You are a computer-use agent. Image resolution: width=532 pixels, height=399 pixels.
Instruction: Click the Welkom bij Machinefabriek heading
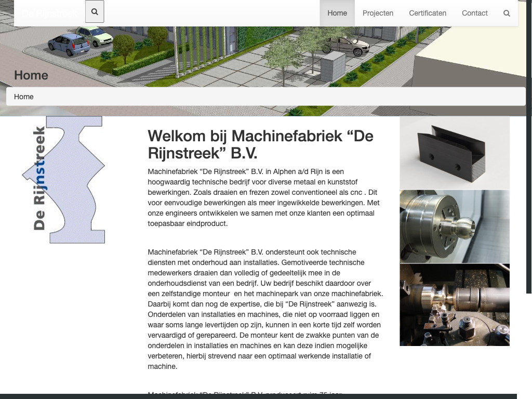point(260,145)
